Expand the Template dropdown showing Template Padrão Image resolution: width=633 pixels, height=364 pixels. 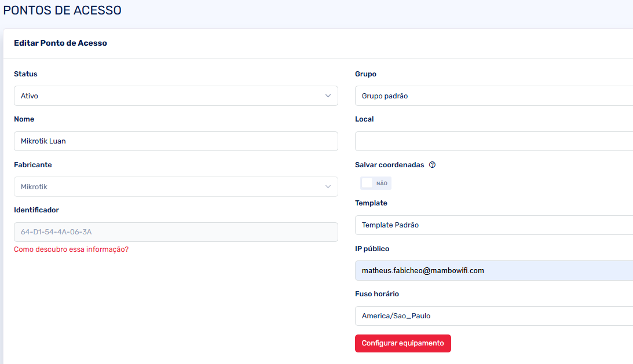[492, 225]
